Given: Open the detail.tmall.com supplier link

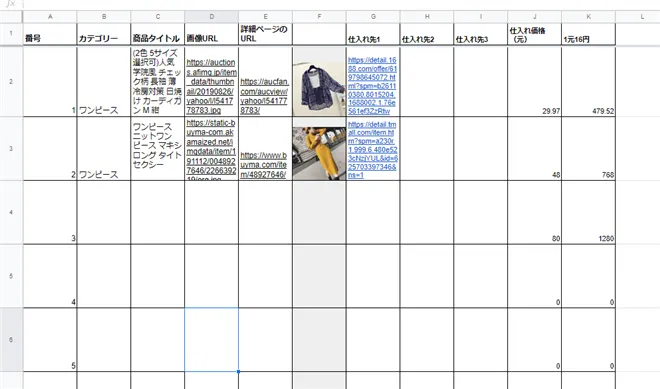Looking at the screenshot, I should tap(373, 149).
